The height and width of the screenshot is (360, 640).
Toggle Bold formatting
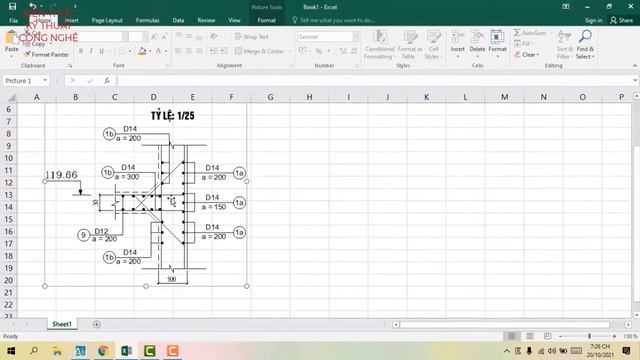(x=81, y=51)
